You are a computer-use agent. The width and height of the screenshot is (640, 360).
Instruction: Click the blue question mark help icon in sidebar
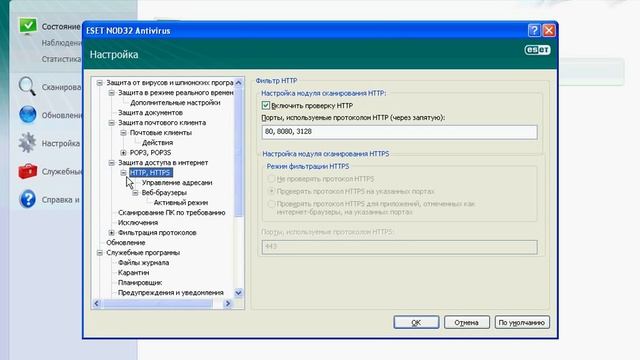28,199
